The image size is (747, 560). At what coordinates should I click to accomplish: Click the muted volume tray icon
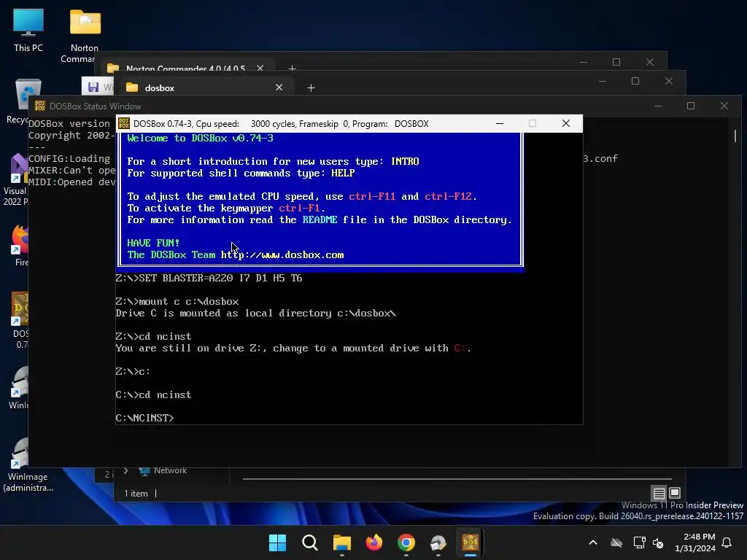point(659,542)
